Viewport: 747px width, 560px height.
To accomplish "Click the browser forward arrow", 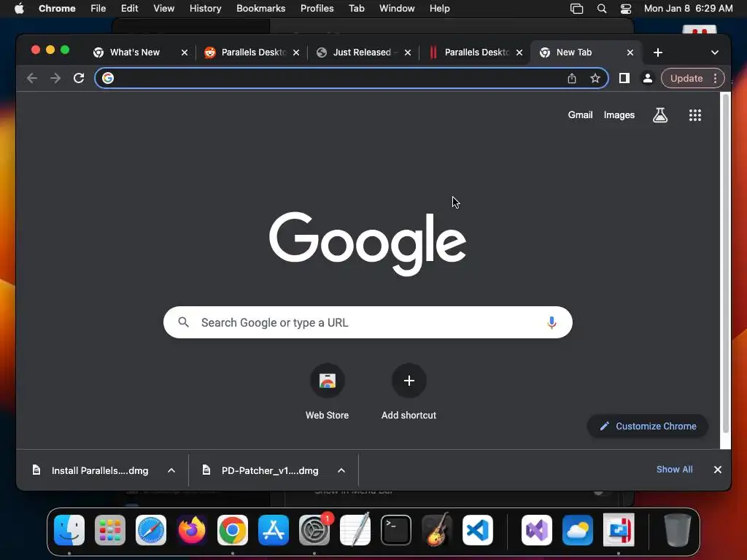I will point(55,78).
